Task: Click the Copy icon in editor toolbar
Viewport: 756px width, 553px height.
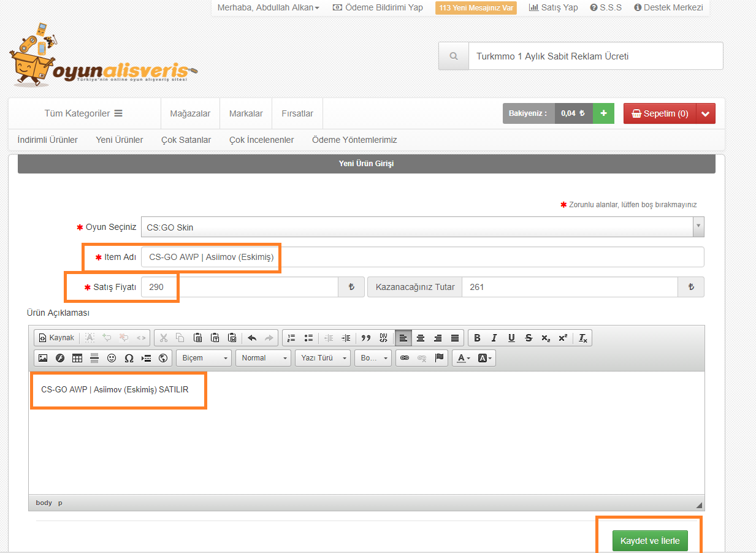Action: point(180,338)
